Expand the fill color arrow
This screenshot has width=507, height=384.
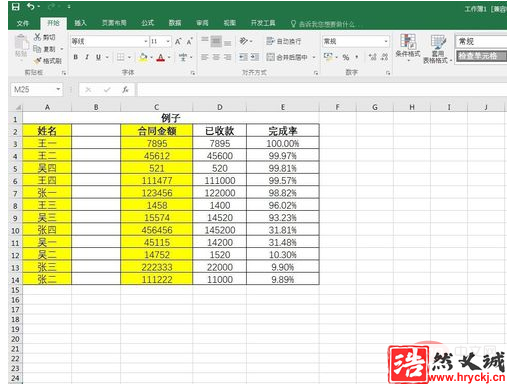pyautogui.click(x=152, y=57)
